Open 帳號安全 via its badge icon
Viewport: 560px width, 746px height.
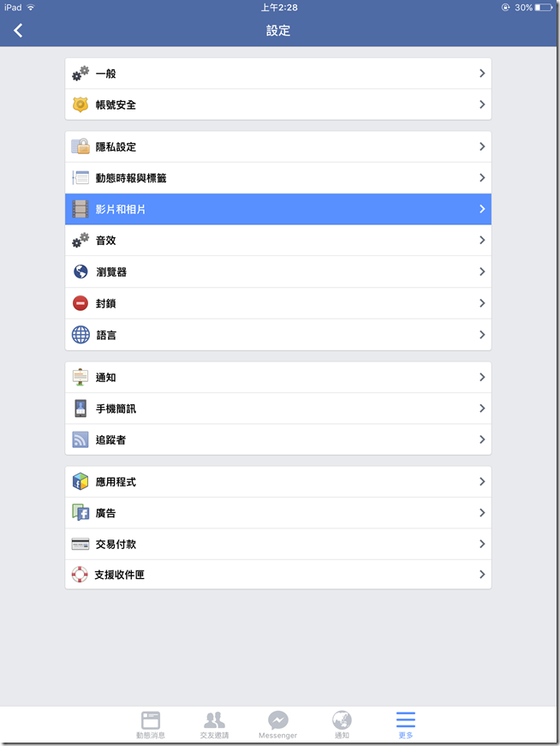coord(80,104)
